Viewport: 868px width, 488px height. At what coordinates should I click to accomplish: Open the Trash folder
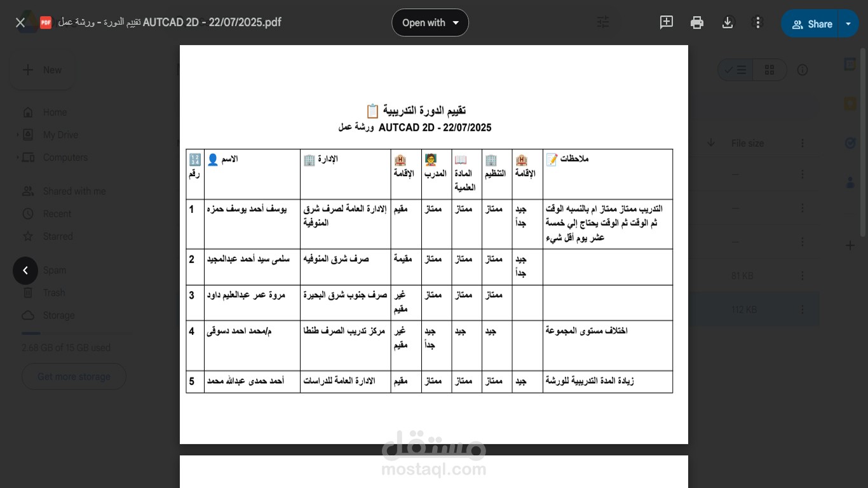click(54, 293)
